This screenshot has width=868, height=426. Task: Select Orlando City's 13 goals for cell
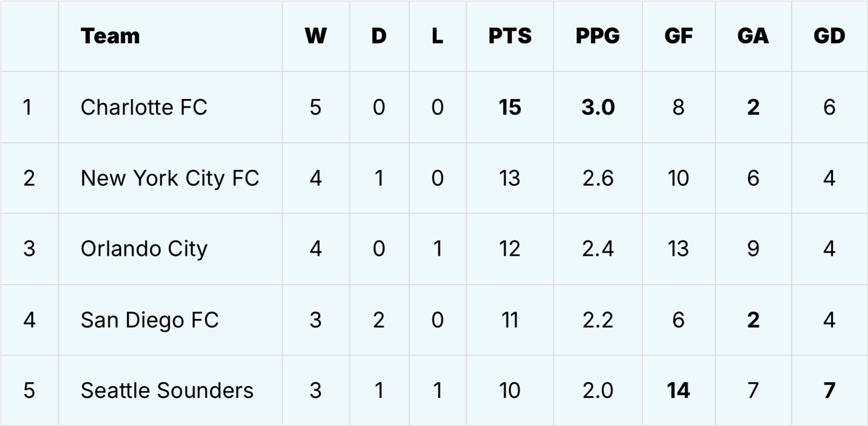coord(678,249)
